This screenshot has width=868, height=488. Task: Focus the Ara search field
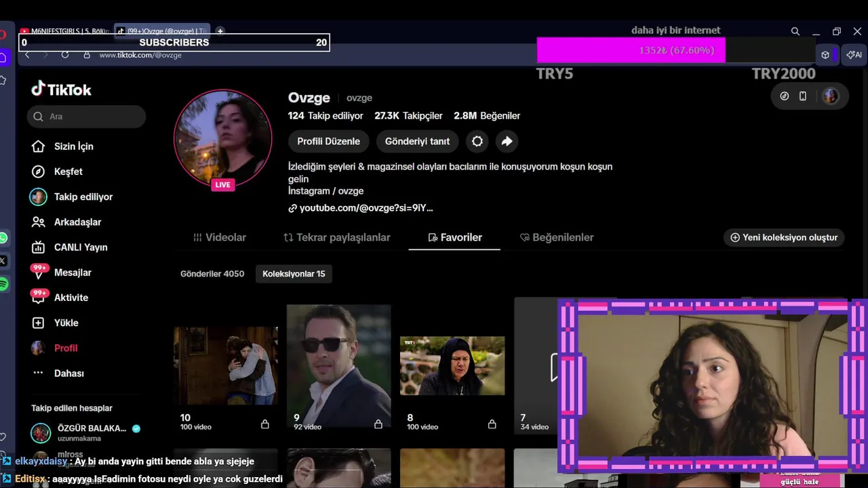(87, 117)
